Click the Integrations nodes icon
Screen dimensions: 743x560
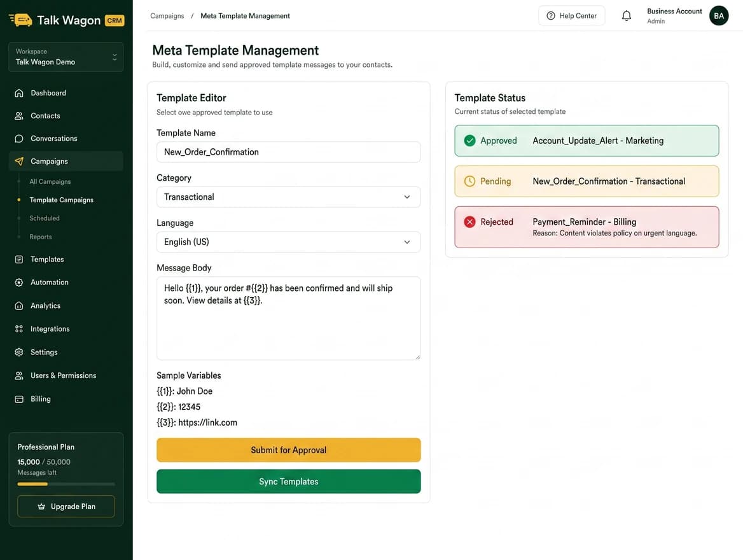click(19, 328)
